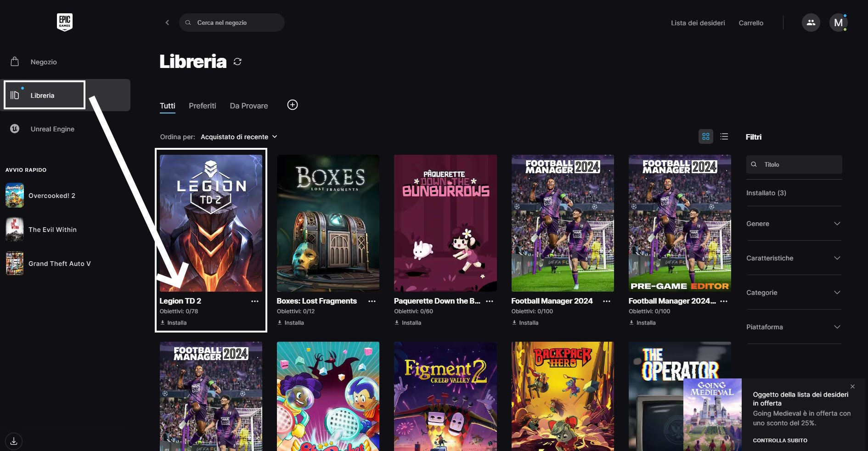Install Paquerette Down the Bunburrows
This screenshot has width=868, height=451.
(x=408, y=323)
